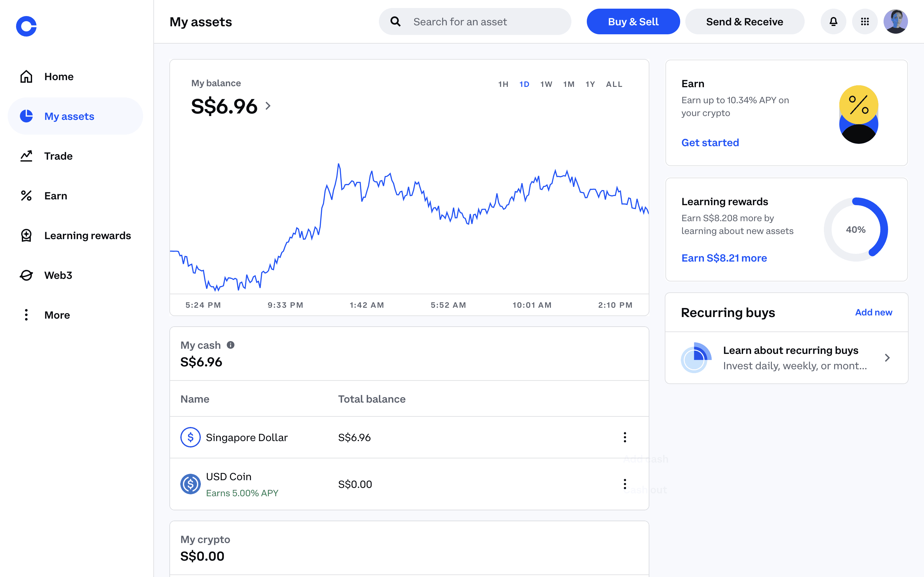Screen dimensions: 924x577
Task: Switch chart range to 1H
Action: point(503,84)
